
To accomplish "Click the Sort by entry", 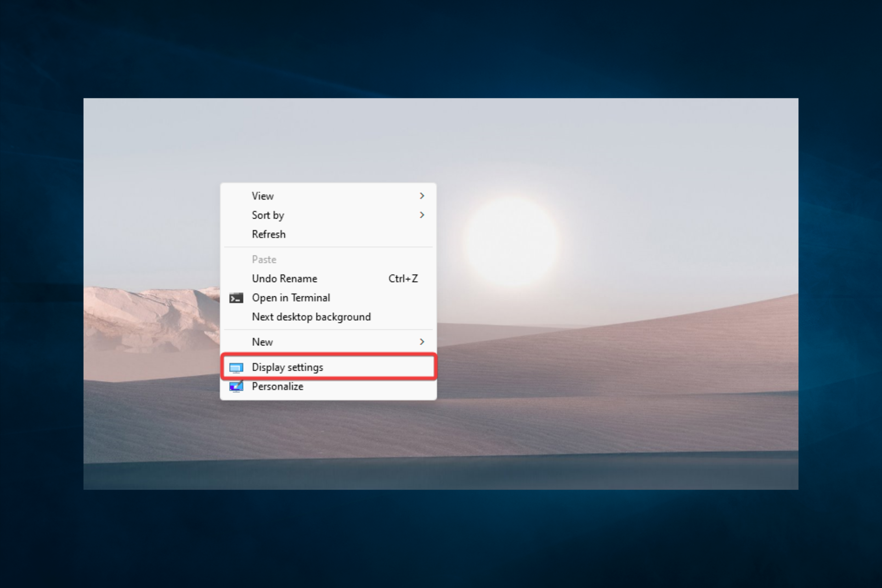I will (x=268, y=215).
